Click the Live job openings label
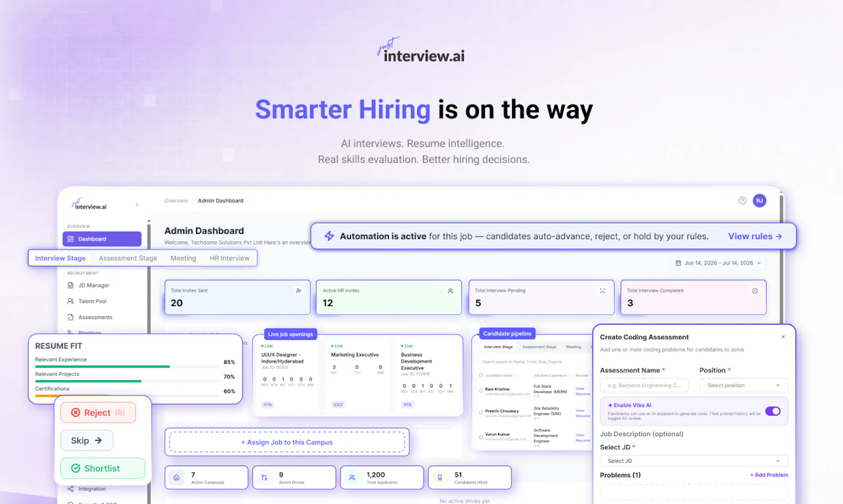 pyautogui.click(x=290, y=334)
